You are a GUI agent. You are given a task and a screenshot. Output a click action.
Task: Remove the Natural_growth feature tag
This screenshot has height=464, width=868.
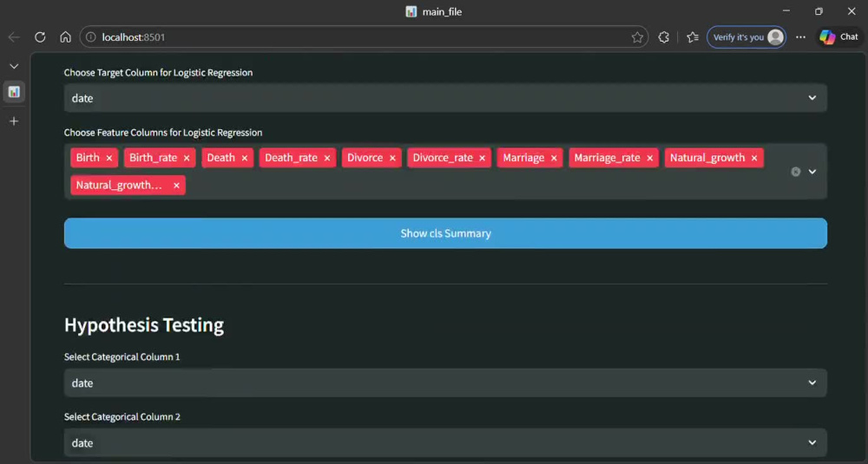tap(754, 158)
